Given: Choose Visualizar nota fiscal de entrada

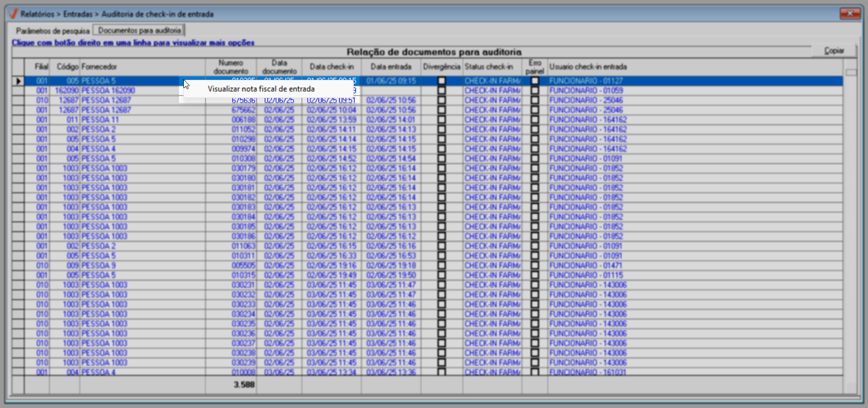Looking at the screenshot, I should coord(261,89).
